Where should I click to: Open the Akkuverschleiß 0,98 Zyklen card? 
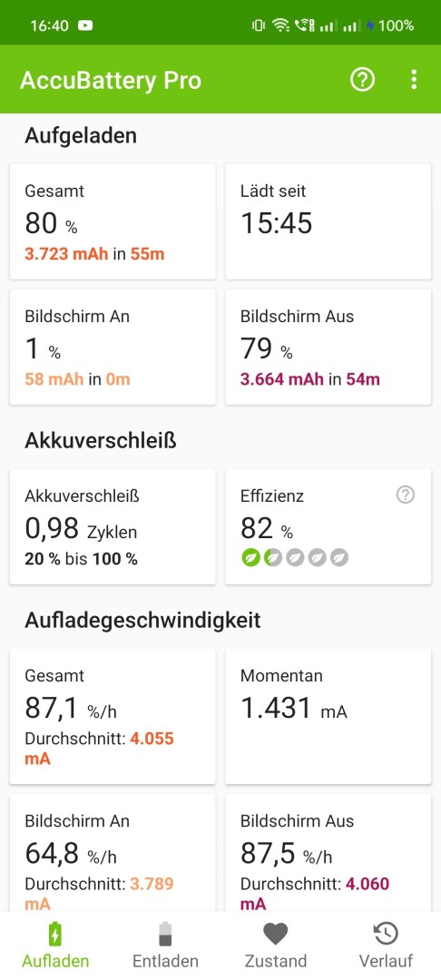tap(113, 526)
